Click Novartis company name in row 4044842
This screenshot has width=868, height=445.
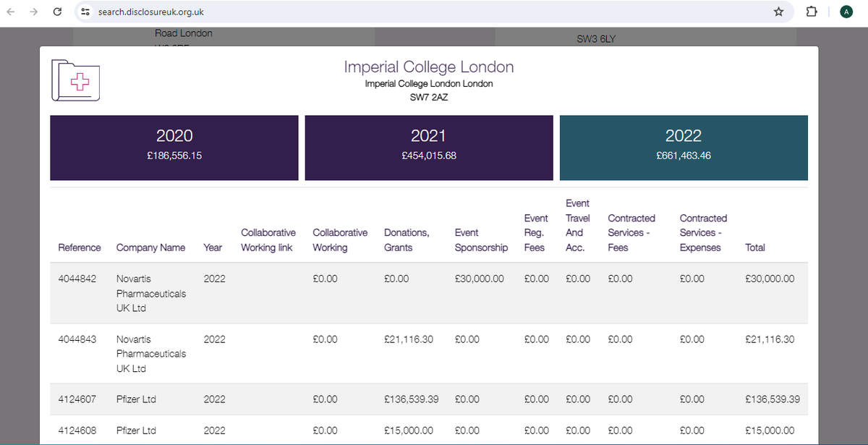tap(151, 293)
